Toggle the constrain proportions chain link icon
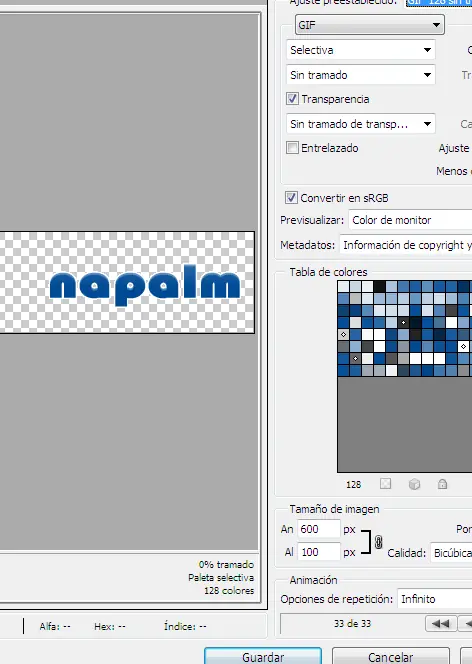Viewport: 472px width, 664px height. 378,542
